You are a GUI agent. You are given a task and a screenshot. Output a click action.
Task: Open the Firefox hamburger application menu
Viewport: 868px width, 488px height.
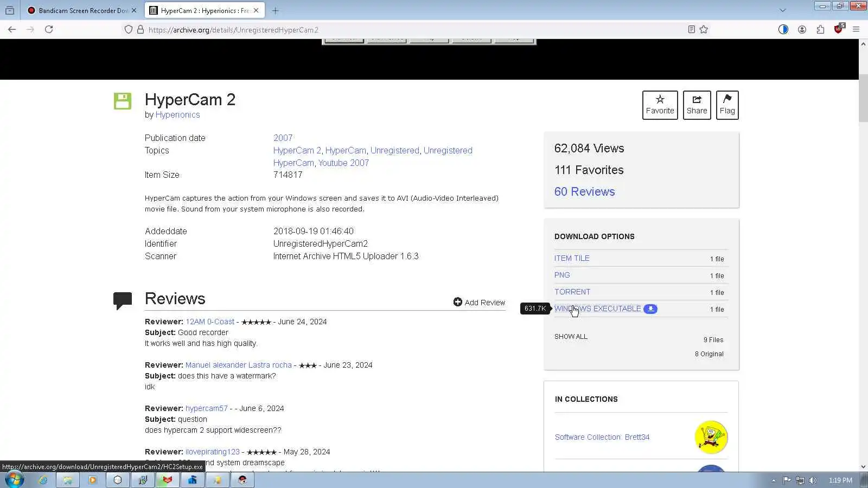click(856, 29)
